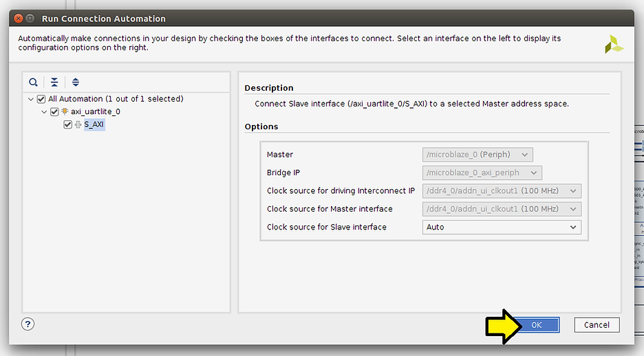The width and height of the screenshot is (644, 356).
Task: Select the axi_uartlite_0 tree item label
Action: pos(96,112)
